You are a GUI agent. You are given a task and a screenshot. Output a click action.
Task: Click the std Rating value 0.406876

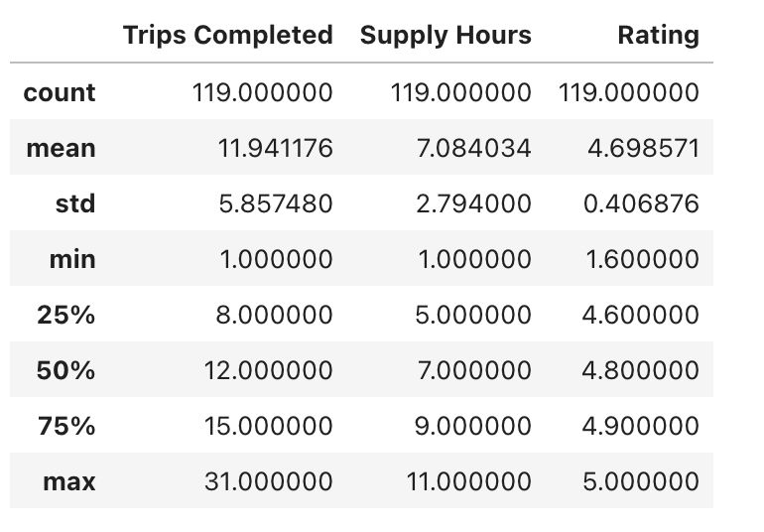pos(641,203)
